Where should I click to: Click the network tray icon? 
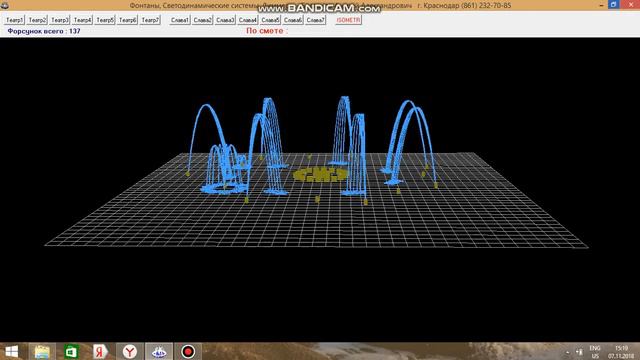[x=579, y=352]
